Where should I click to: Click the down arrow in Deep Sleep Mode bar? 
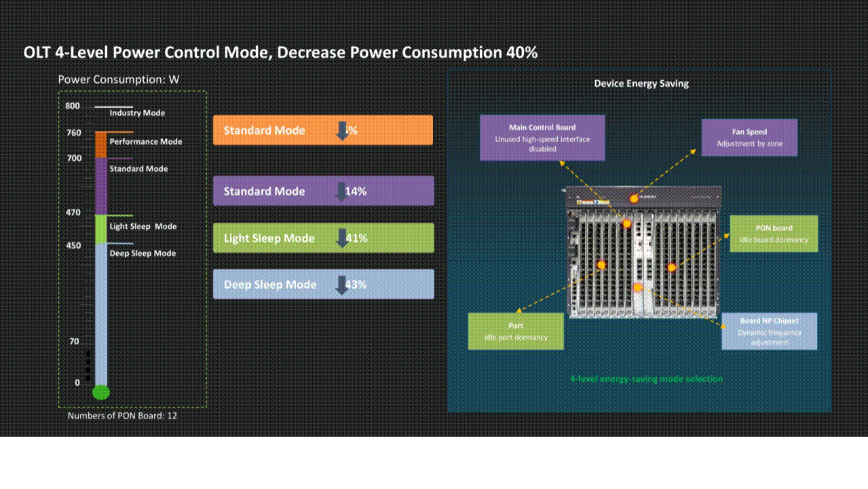(343, 285)
